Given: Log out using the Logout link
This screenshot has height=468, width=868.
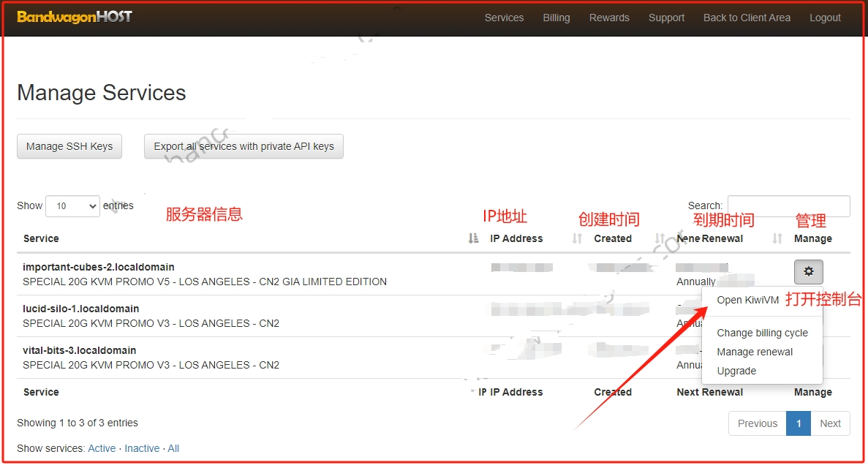Looking at the screenshot, I should point(825,18).
